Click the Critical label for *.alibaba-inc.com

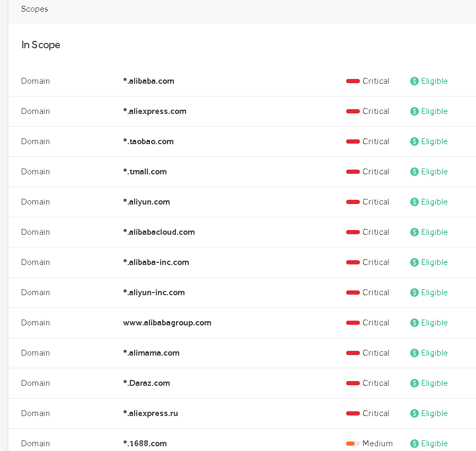click(375, 262)
